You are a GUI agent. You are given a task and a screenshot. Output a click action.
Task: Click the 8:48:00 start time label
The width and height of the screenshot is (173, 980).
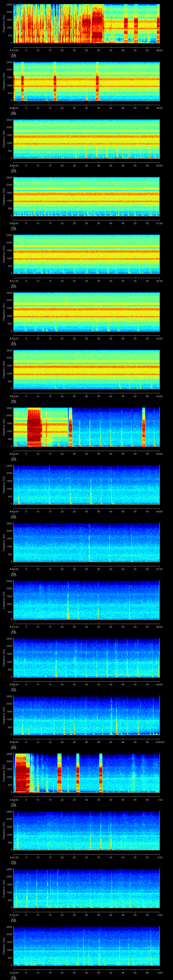pyautogui.click(x=14, y=108)
